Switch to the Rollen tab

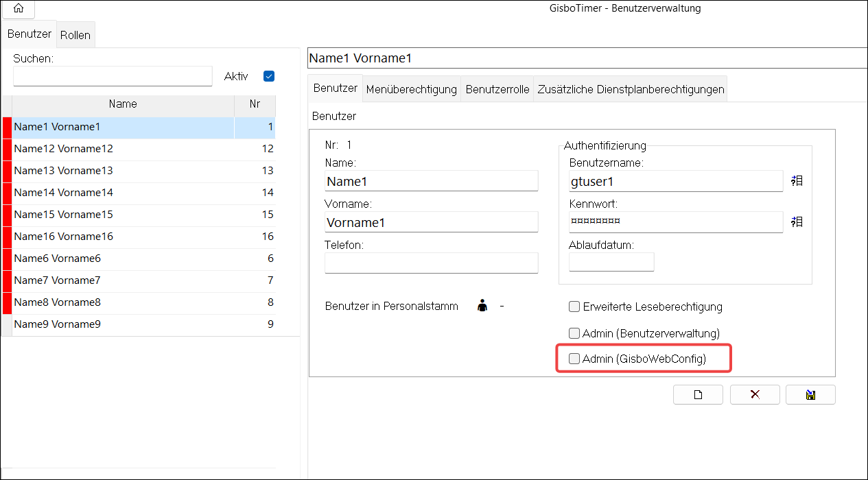coord(75,34)
